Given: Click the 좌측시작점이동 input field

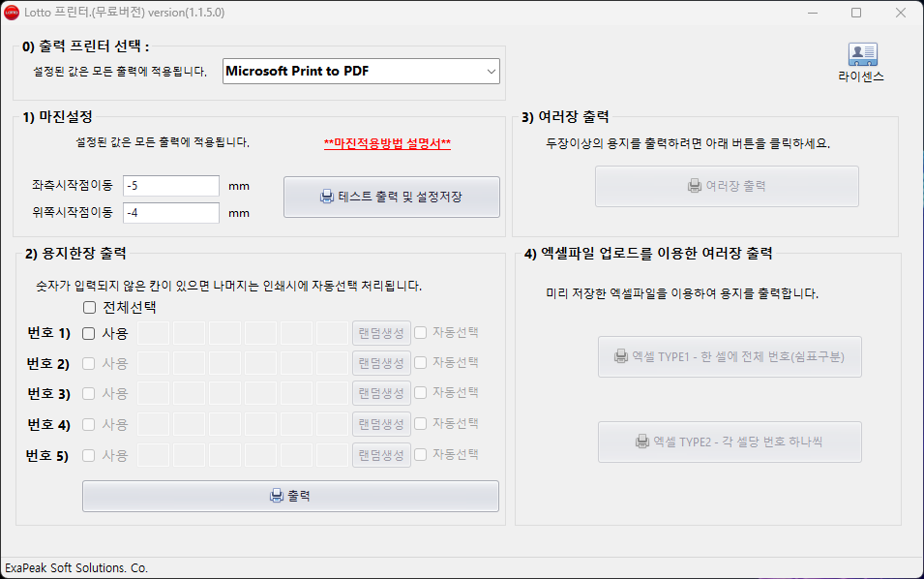Looking at the screenshot, I should 171,186.
